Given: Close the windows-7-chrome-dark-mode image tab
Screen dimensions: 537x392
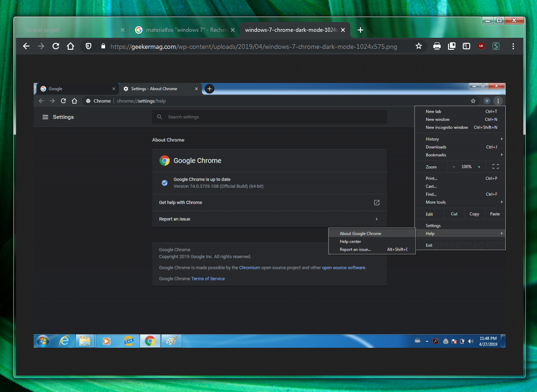Looking at the screenshot, I should [343, 30].
